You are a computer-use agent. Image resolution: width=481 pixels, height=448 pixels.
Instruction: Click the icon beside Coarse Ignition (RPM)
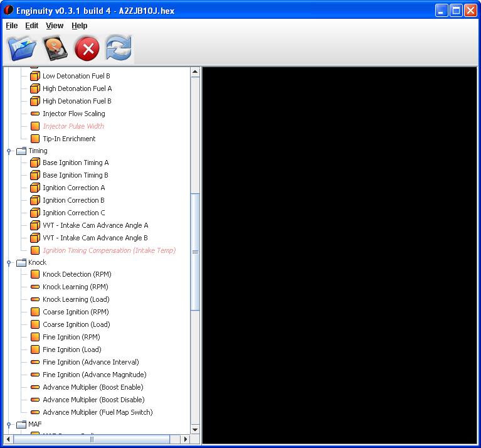click(35, 312)
